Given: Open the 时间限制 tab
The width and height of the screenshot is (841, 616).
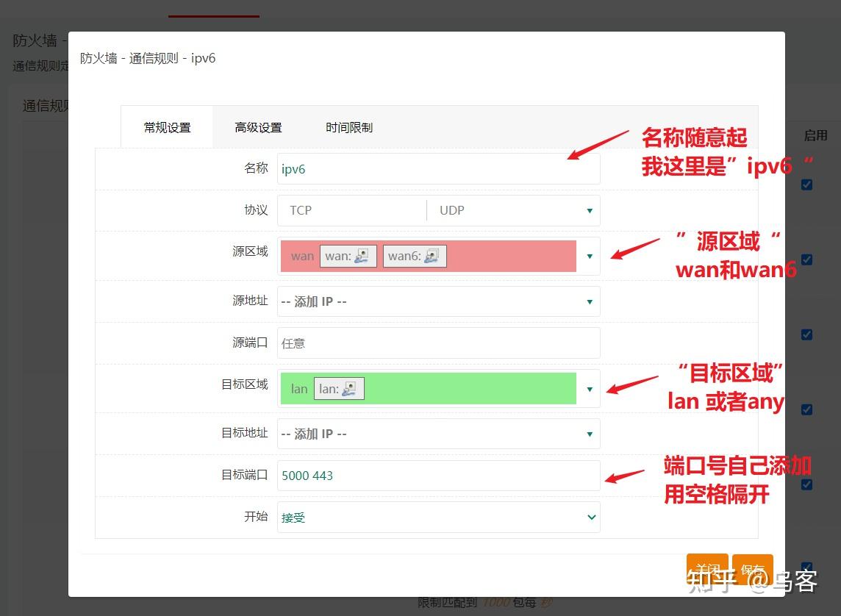Looking at the screenshot, I should coord(348,126).
